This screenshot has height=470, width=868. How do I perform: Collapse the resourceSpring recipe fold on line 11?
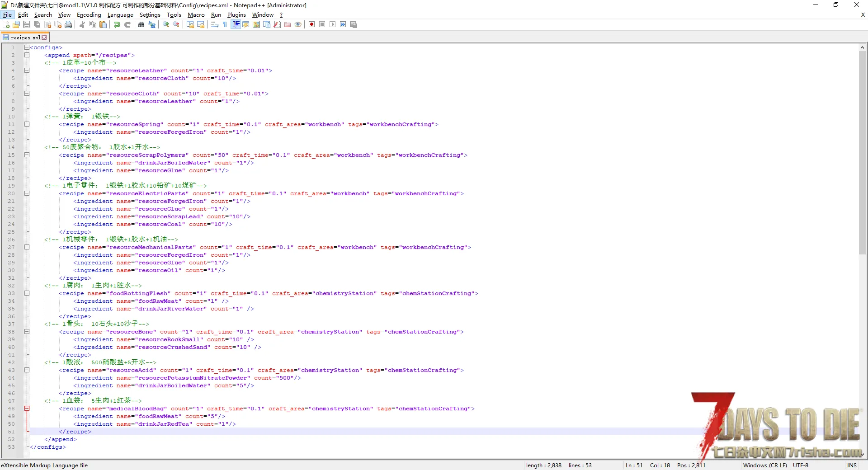pyautogui.click(x=27, y=124)
